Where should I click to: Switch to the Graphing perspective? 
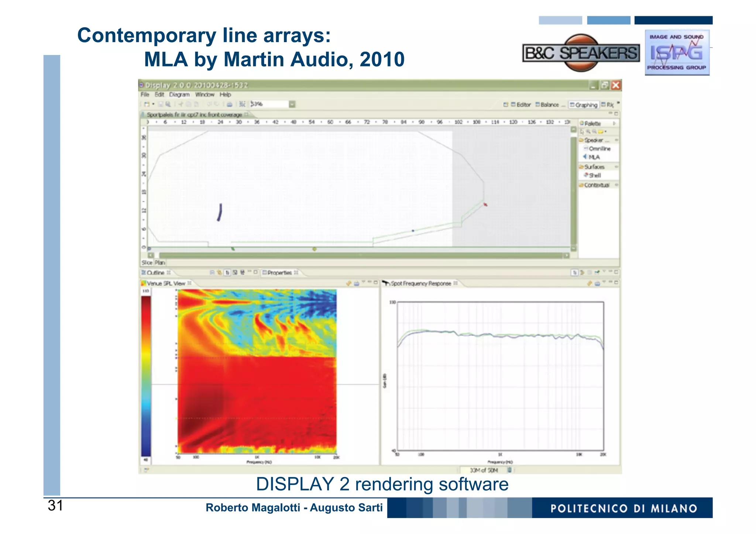point(584,105)
